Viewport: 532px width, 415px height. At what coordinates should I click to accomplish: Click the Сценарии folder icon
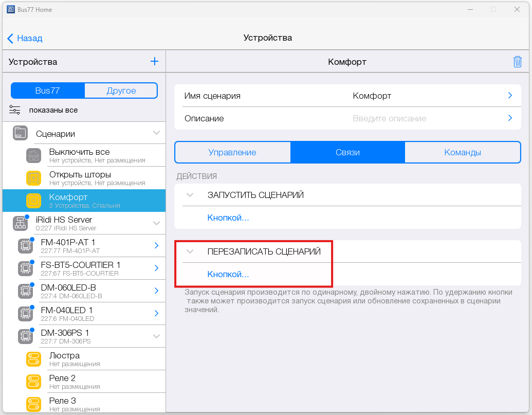coord(20,133)
